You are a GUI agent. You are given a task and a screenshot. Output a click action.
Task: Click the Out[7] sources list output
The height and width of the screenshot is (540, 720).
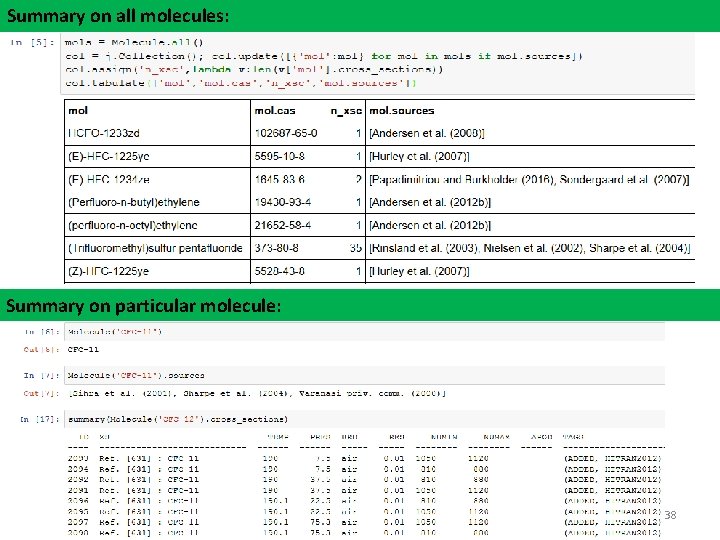point(257,394)
